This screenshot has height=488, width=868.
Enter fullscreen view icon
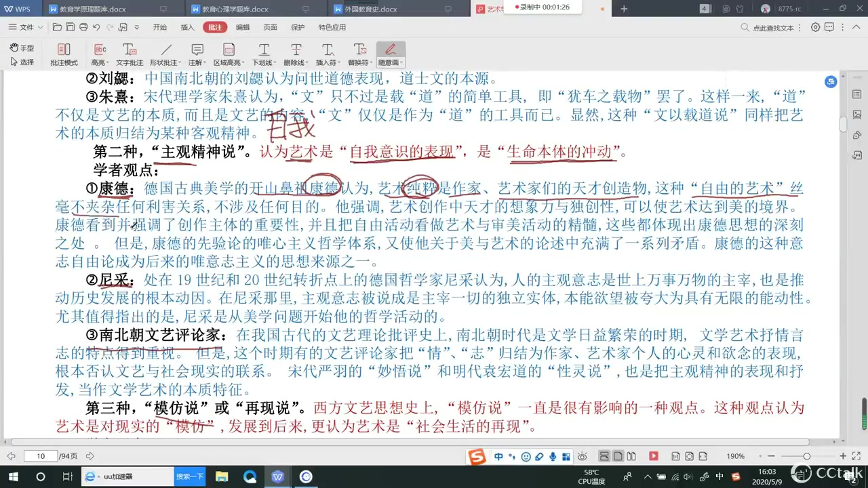(858, 456)
